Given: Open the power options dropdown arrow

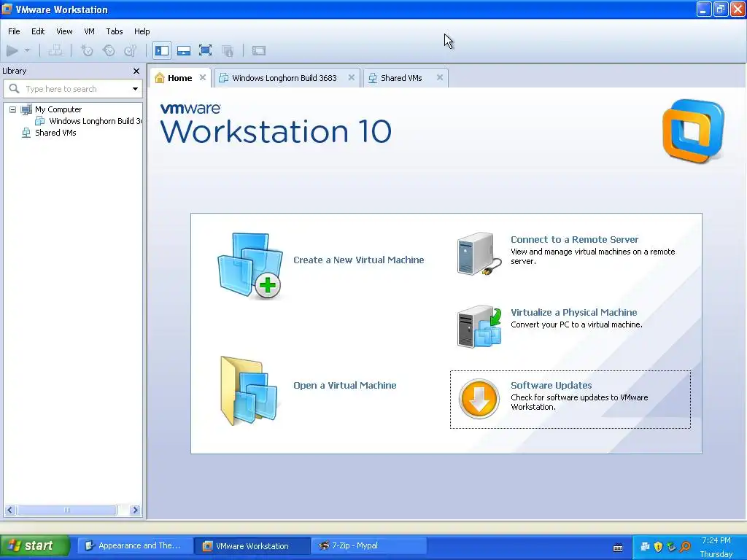Looking at the screenshot, I should click(27, 50).
